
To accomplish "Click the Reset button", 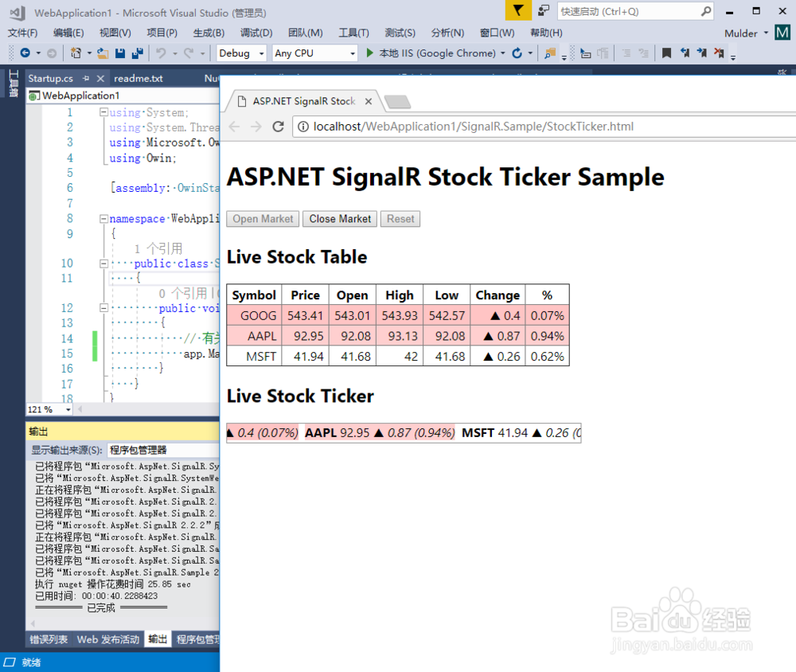I will [x=400, y=219].
